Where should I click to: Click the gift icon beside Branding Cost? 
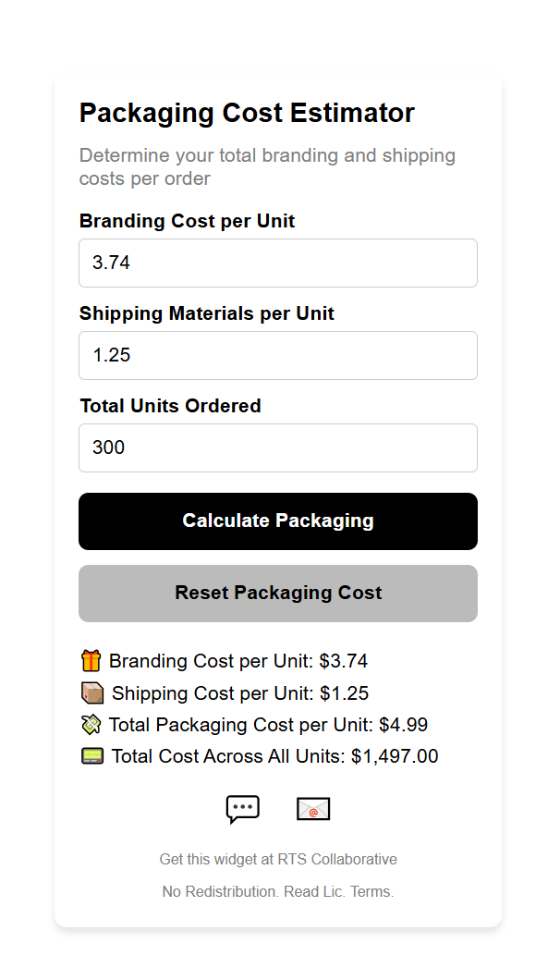point(90,660)
